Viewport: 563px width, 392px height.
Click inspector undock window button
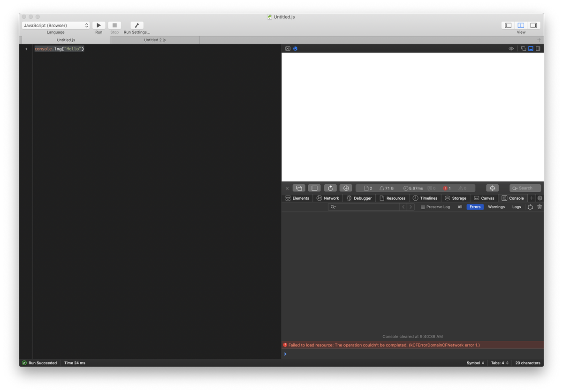(299, 188)
